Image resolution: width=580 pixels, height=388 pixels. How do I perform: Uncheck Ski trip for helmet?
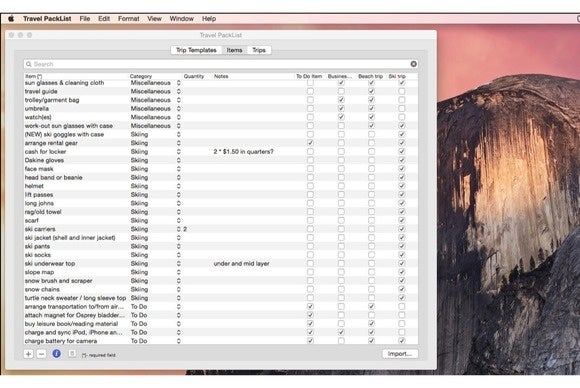click(x=402, y=186)
